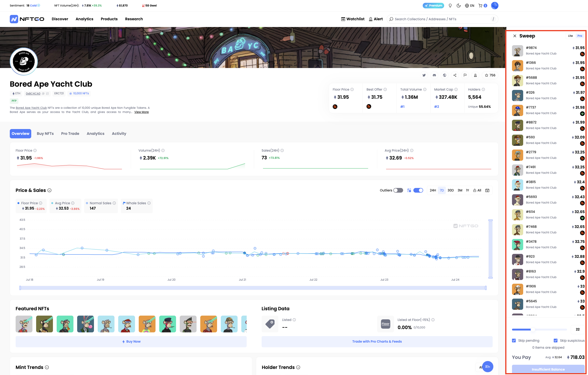This screenshot has width=588, height=375.
Task: Uncheck Skip suspicious checkbox
Action: click(x=556, y=340)
